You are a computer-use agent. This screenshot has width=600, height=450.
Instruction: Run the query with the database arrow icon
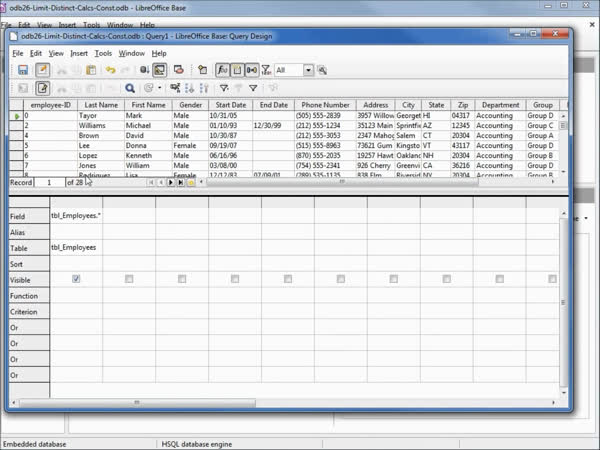(x=144, y=70)
